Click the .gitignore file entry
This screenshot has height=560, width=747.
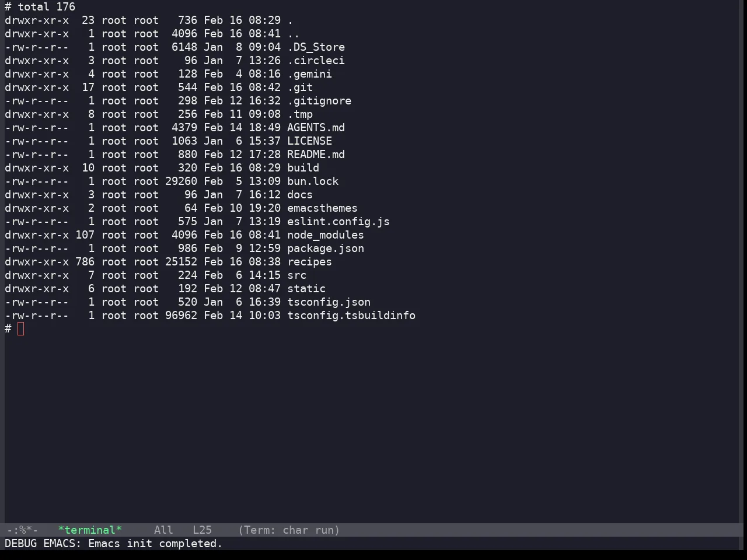click(319, 101)
